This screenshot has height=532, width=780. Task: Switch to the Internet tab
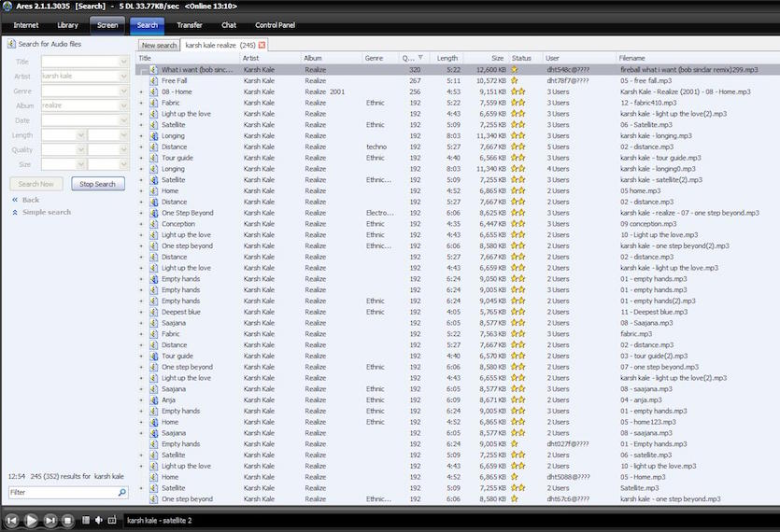click(x=26, y=25)
